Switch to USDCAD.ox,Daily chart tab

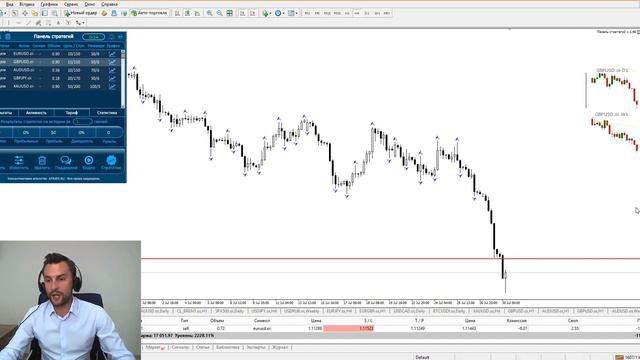(408, 311)
